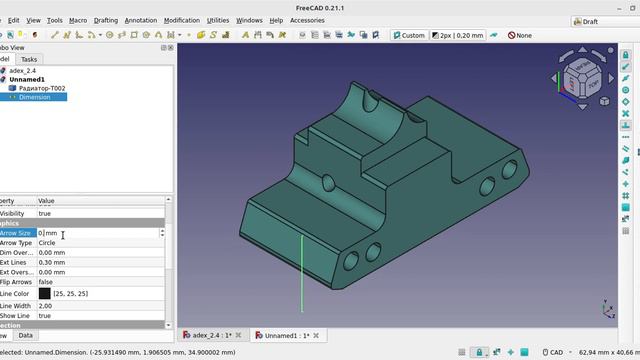Viewport: 640px width, 360px height.
Task: Open the Drafting menu
Action: [106, 20]
